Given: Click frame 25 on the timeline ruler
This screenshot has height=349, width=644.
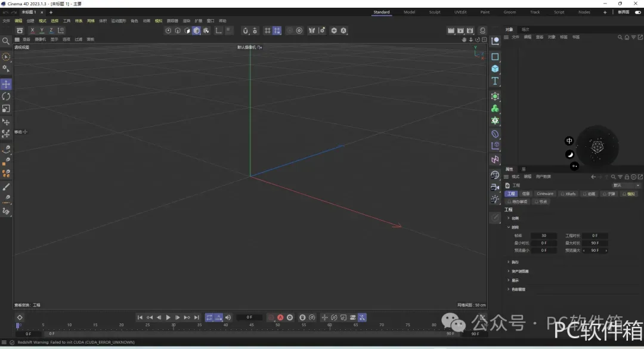Looking at the screenshot, I should tap(147, 325).
